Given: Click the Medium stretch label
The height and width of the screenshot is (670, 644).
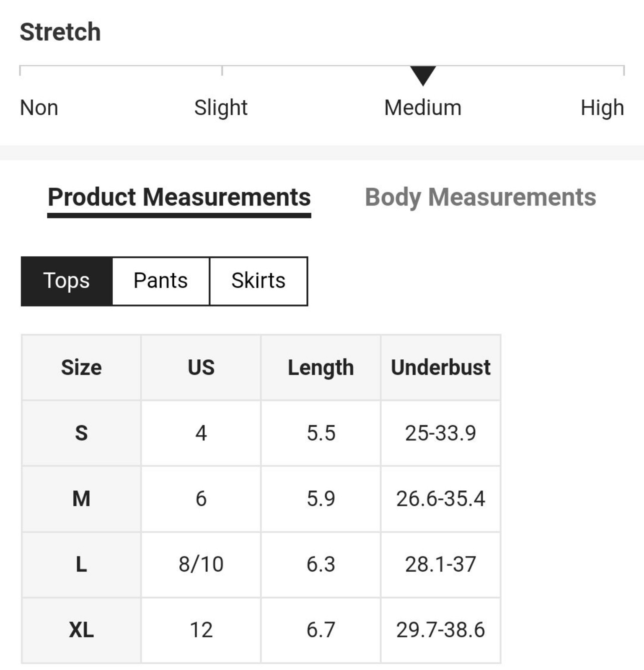Looking at the screenshot, I should click(423, 108).
